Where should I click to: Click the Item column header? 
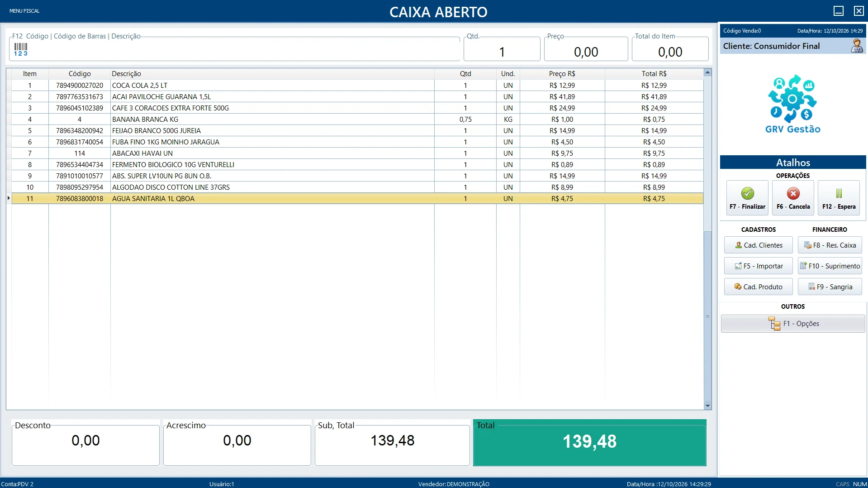click(30, 74)
